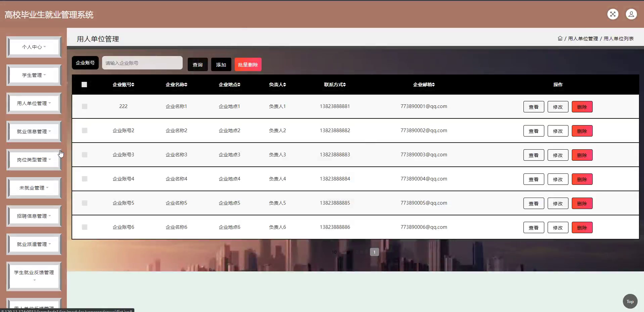Viewport: 644px width, 312px height.
Task: Expand the 岗位类型管理 sidebar menu
Action: click(34, 160)
